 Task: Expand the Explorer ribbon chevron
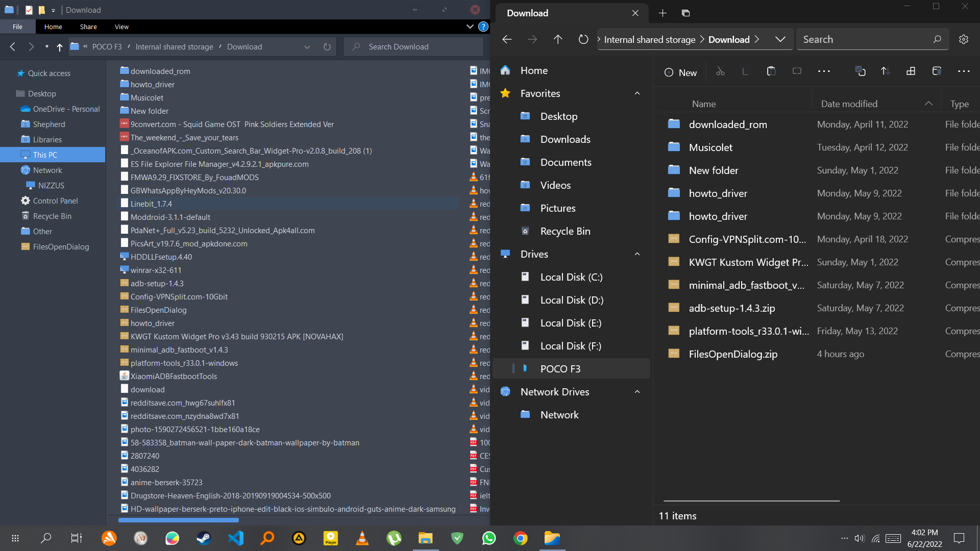(x=470, y=27)
